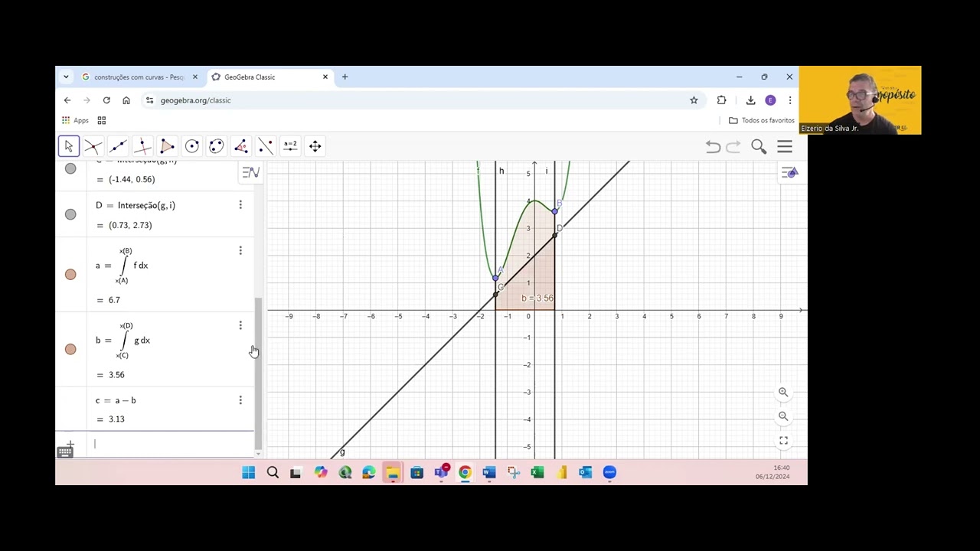The image size is (980, 551).
Task: Select the Reflect about line tool
Action: (x=266, y=146)
